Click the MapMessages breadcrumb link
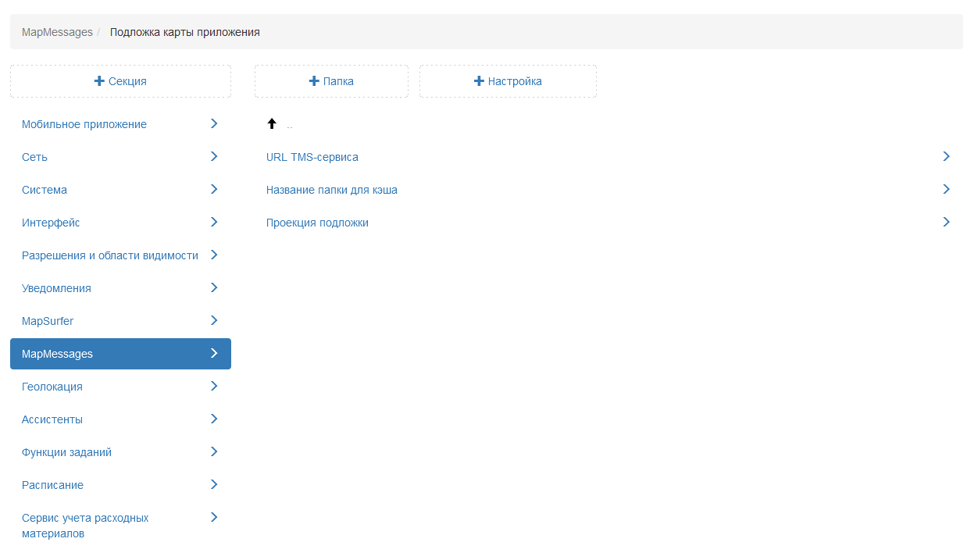This screenshot has height=560, width=974. [x=57, y=32]
